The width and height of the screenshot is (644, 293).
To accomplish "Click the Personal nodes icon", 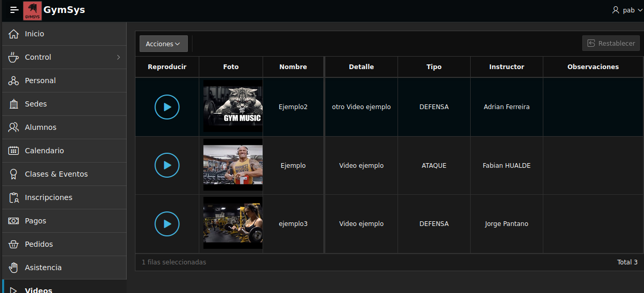I will click(x=14, y=81).
